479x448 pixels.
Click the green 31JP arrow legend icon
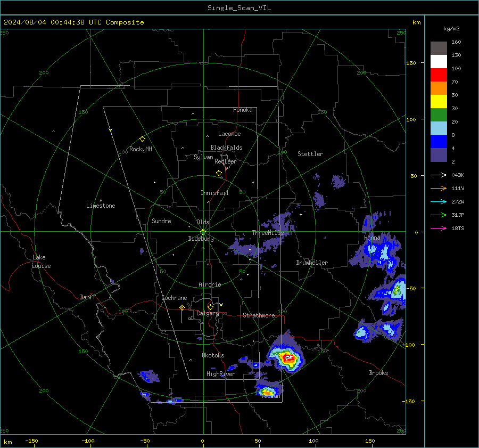(x=439, y=215)
